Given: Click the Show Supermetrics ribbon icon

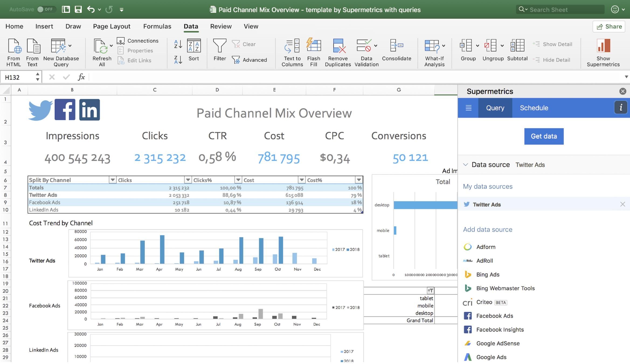Looking at the screenshot, I should click(x=603, y=46).
